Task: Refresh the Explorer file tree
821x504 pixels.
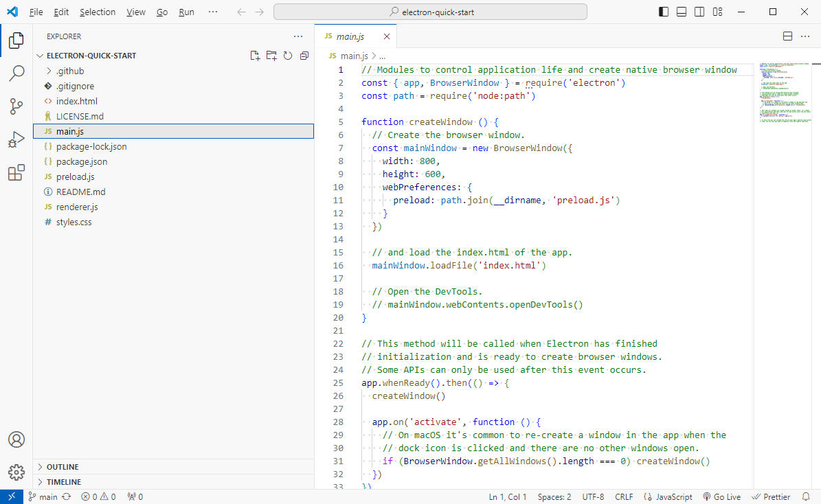Action: tap(287, 56)
